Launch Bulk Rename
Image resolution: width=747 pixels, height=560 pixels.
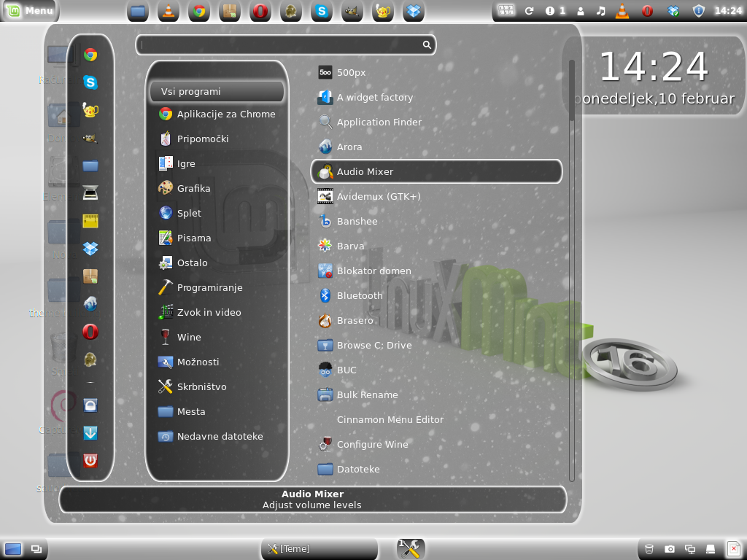(436, 394)
